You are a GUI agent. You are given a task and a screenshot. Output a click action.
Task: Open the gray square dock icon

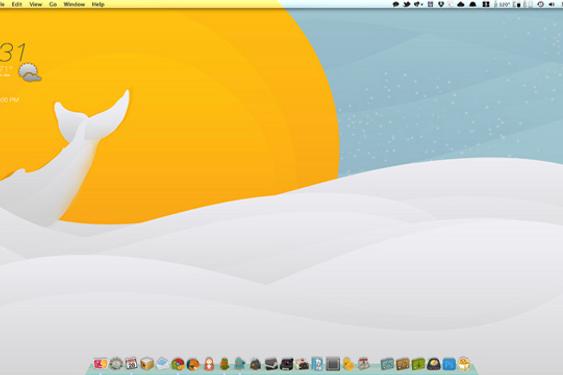click(333, 364)
